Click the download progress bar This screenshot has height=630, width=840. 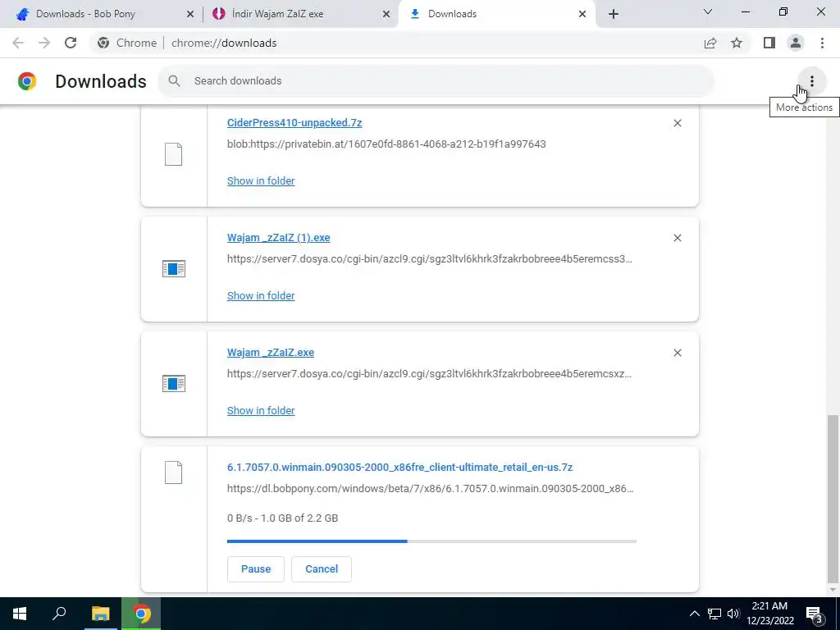[431, 541]
